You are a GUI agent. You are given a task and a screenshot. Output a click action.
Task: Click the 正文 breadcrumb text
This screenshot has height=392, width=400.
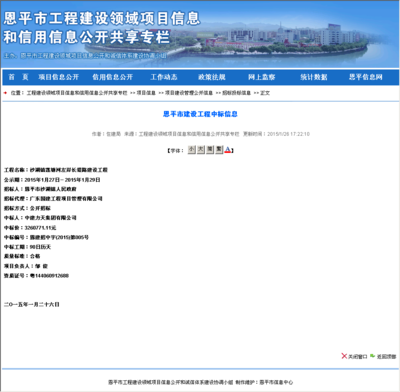(265, 93)
